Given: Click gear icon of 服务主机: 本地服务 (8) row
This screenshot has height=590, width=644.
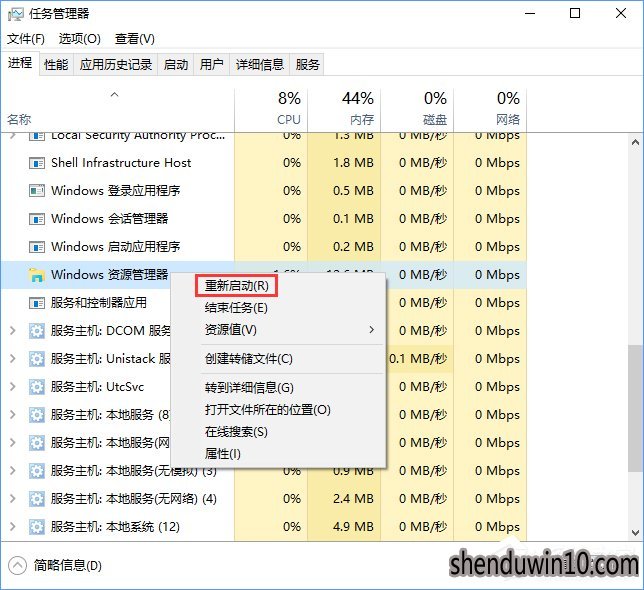Looking at the screenshot, I should point(37,415).
